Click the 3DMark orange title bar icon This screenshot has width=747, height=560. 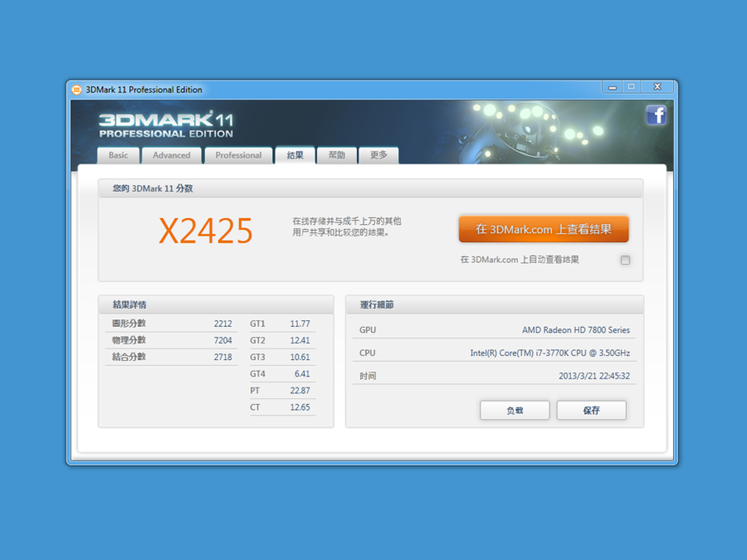tap(76, 90)
